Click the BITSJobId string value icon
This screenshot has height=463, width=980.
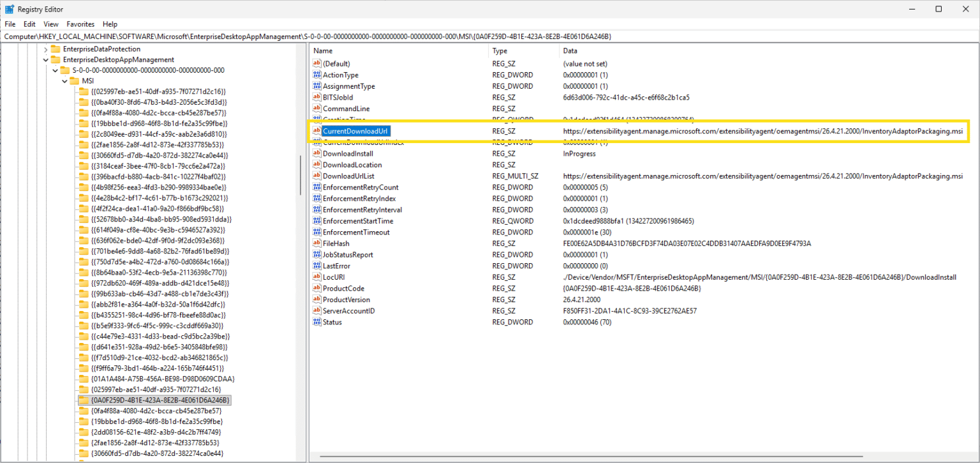tap(317, 97)
